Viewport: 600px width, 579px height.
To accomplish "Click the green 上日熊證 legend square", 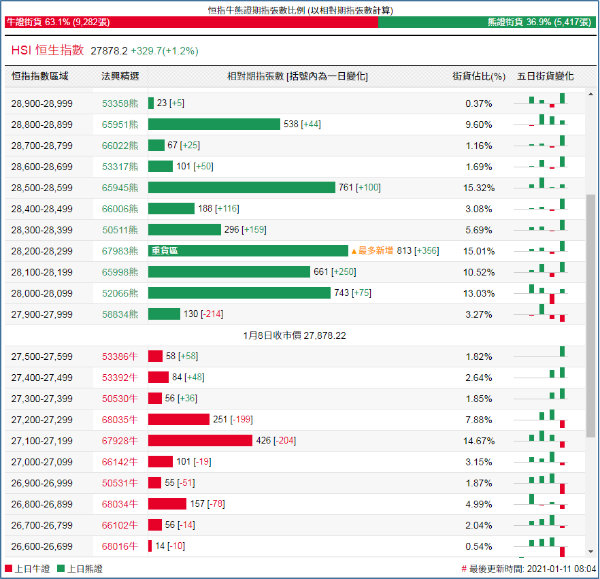I will (60, 568).
